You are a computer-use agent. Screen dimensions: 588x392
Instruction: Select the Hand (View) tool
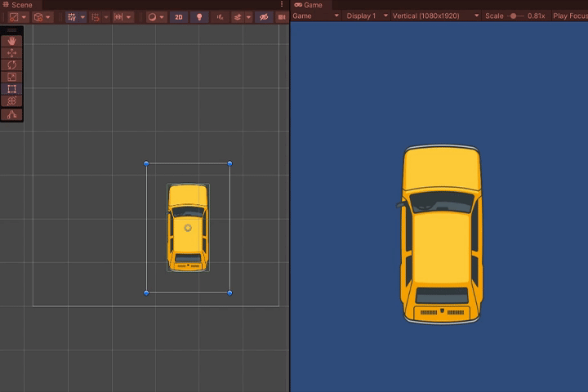click(11, 41)
